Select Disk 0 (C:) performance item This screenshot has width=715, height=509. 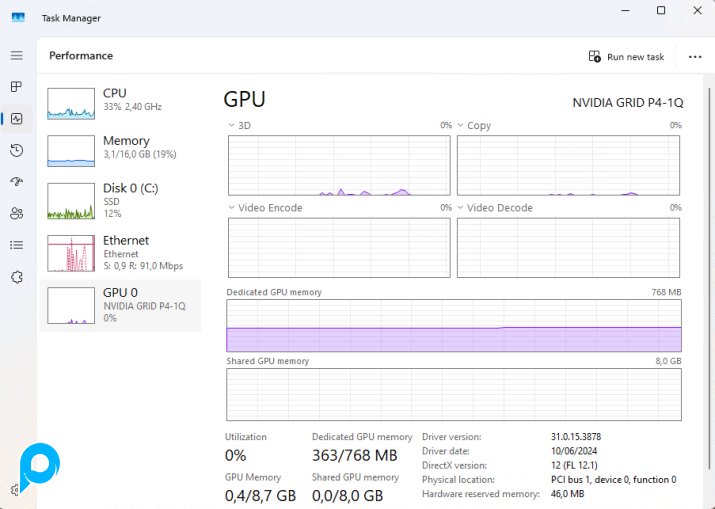tap(120, 200)
